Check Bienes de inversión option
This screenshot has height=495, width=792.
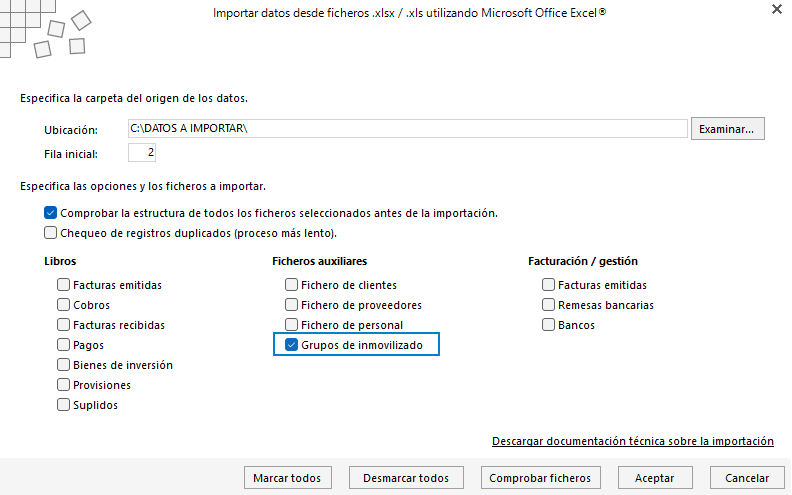tap(63, 365)
